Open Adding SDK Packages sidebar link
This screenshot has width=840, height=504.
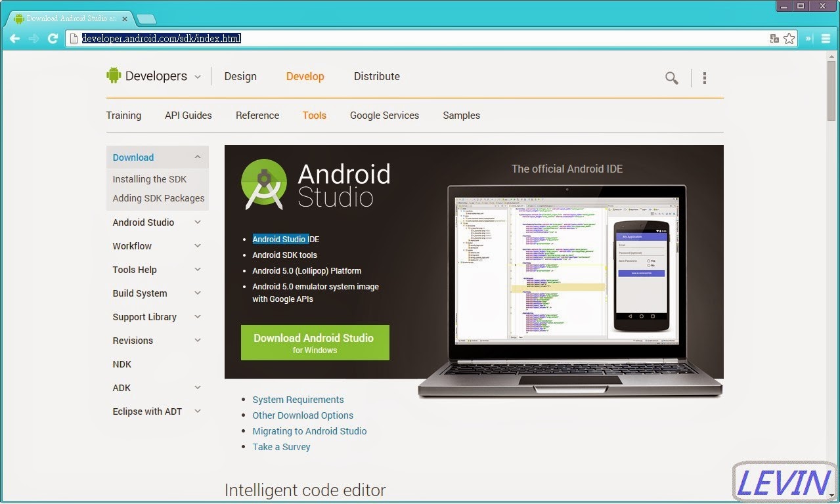click(x=158, y=198)
